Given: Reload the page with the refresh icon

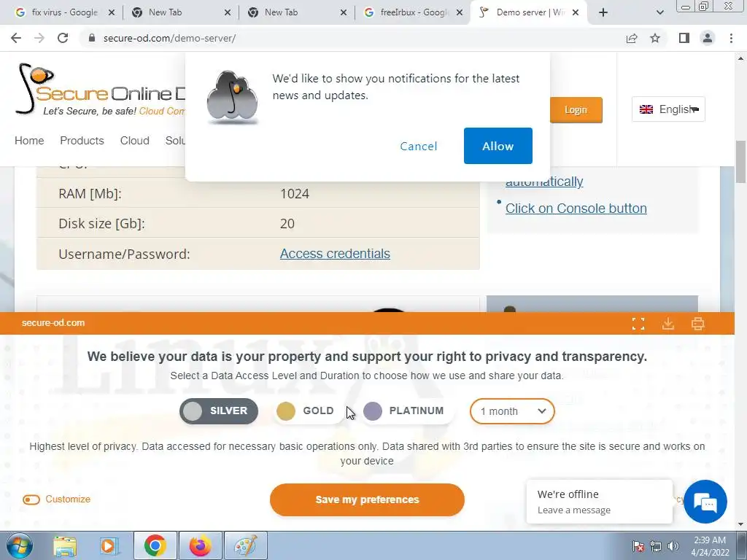Looking at the screenshot, I should tap(63, 38).
